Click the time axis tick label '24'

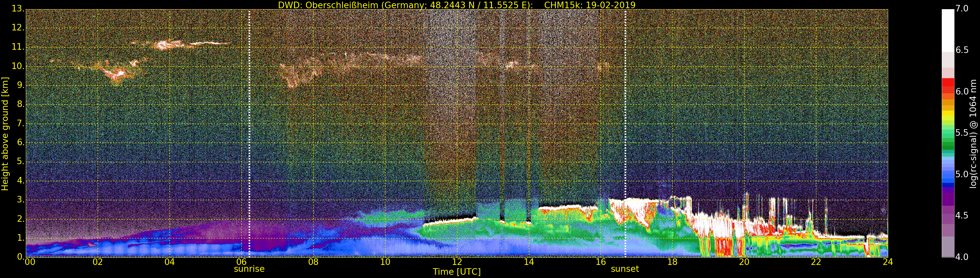point(888,262)
